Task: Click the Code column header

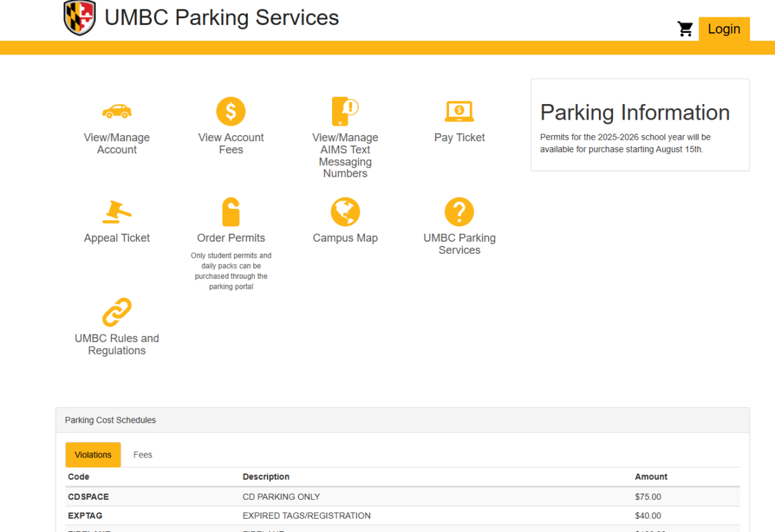Action: [x=79, y=477]
